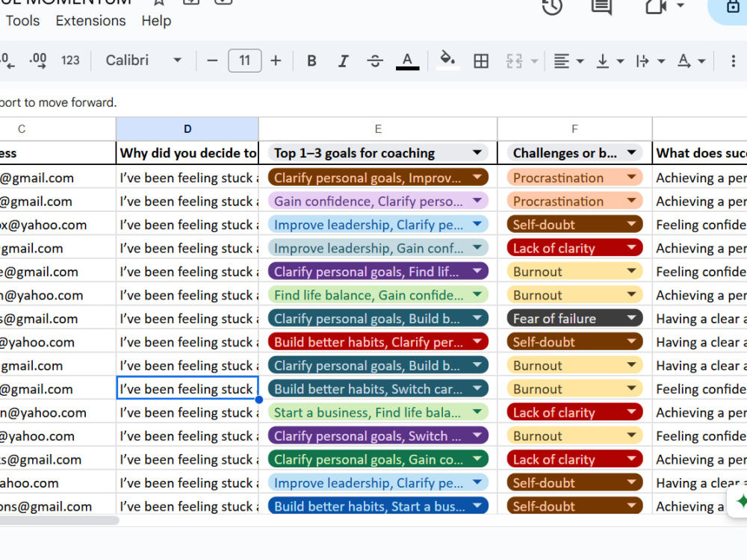
Task: Open the meeting options dropdown arrow
Action: (681, 5)
